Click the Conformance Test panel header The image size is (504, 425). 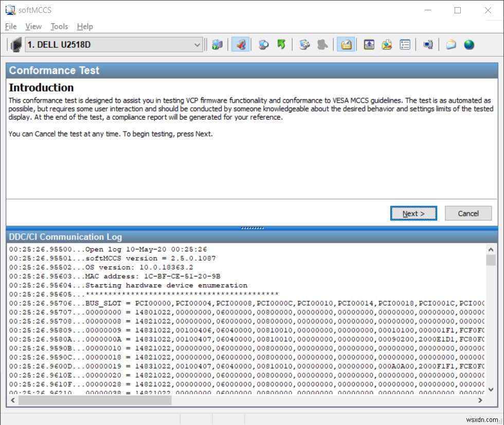[251, 70]
